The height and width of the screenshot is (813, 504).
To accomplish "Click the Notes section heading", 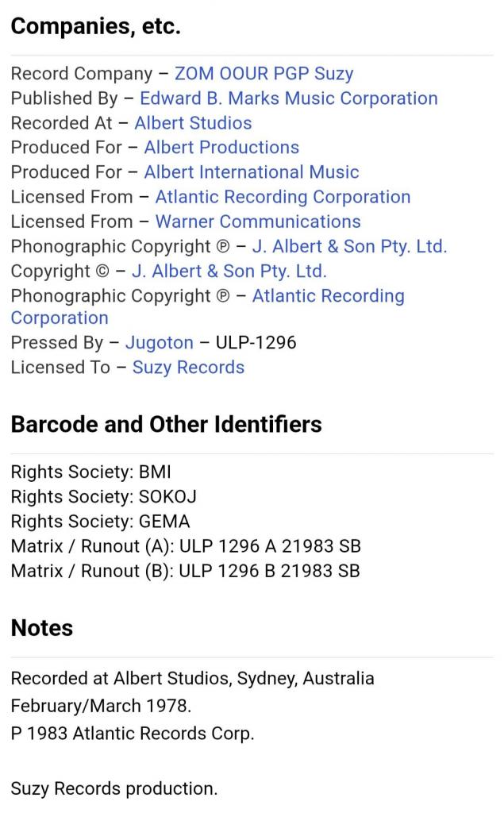I will (x=42, y=628).
